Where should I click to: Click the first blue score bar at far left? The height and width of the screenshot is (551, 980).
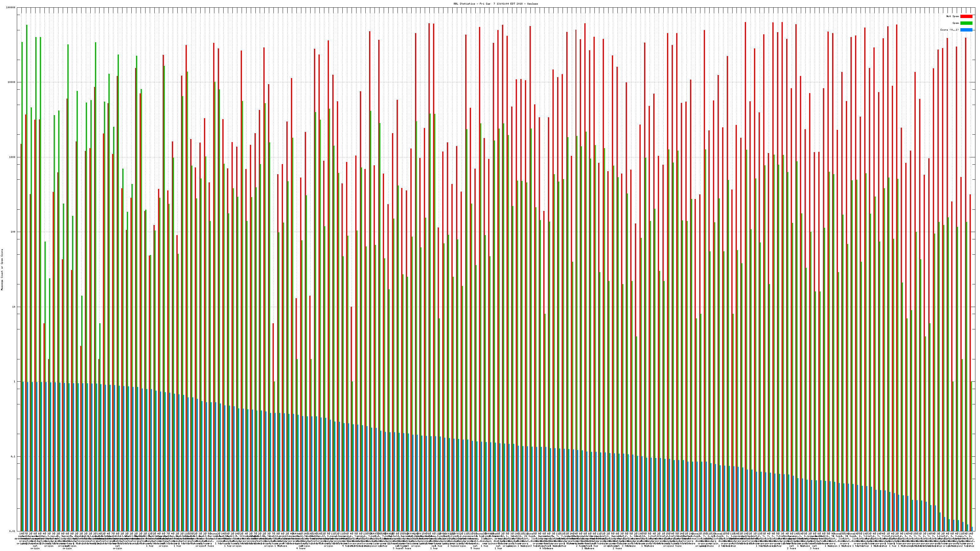click(23, 456)
